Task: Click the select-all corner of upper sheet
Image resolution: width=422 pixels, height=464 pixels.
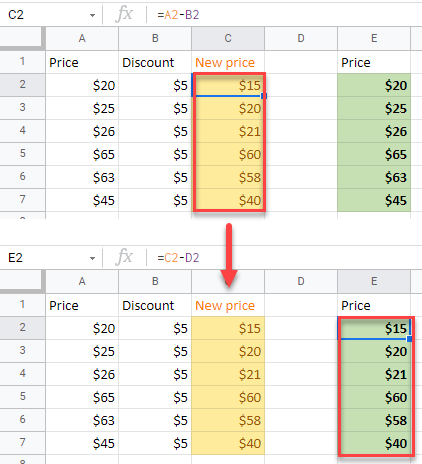Action: click(22, 38)
